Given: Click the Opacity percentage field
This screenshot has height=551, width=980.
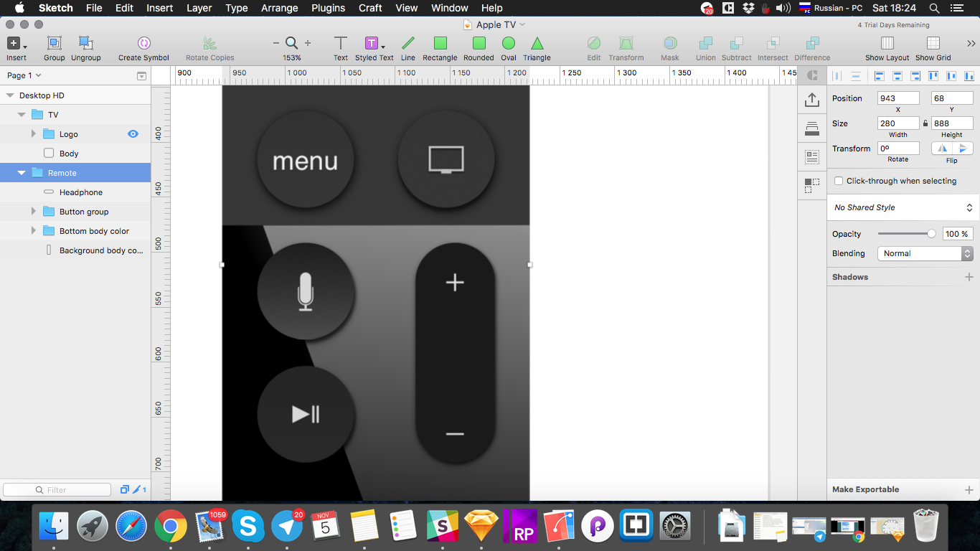Looking at the screenshot, I should tap(958, 234).
